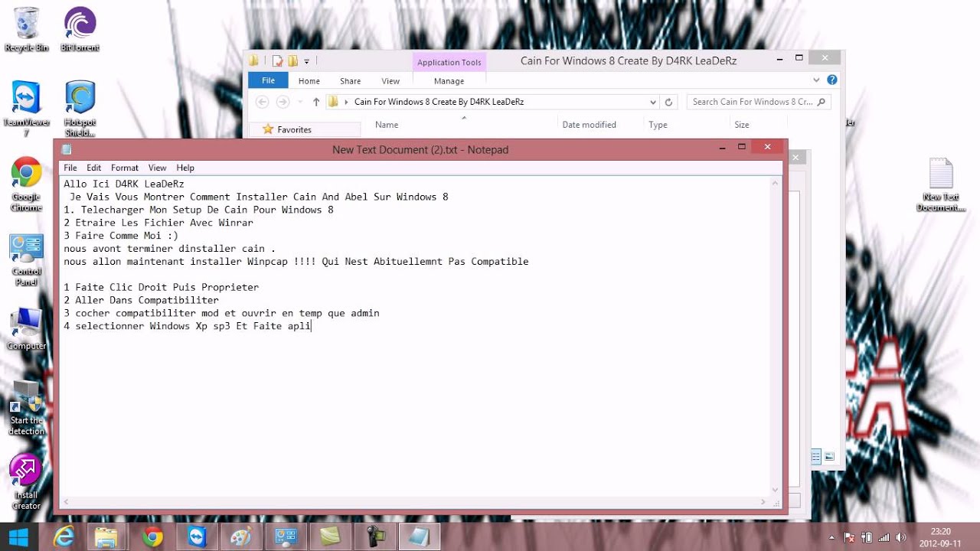Open Explorer recent locations dropdown

click(299, 102)
